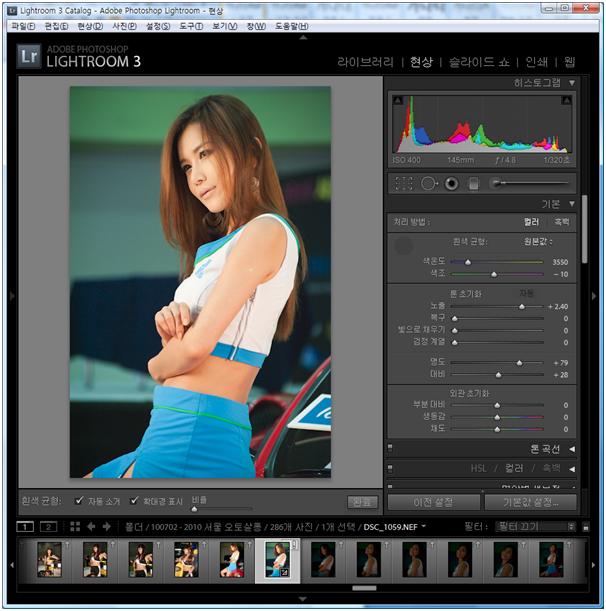Image resolution: width=606 pixels, height=611 pixels.
Task: Toggle highlight clipping triangle in histogram
Action: 567,101
